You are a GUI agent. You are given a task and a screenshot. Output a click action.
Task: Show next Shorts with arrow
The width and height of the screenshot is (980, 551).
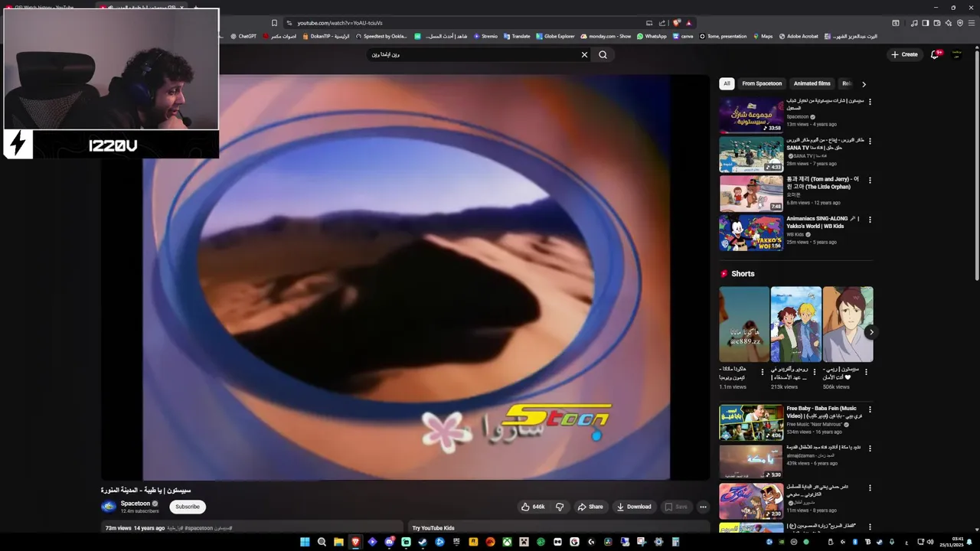point(871,332)
